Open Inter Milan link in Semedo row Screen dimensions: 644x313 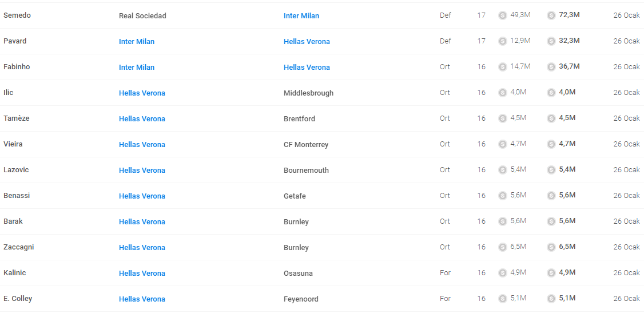coord(301,16)
